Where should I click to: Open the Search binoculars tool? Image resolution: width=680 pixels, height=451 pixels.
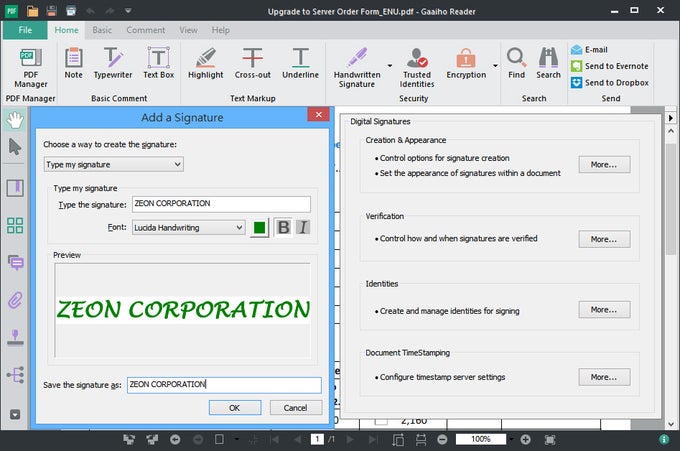548,63
